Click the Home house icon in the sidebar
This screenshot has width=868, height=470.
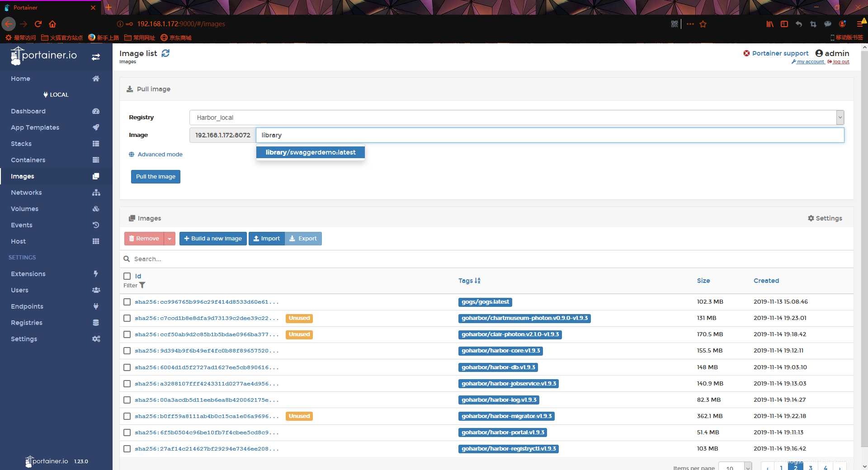(96, 79)
